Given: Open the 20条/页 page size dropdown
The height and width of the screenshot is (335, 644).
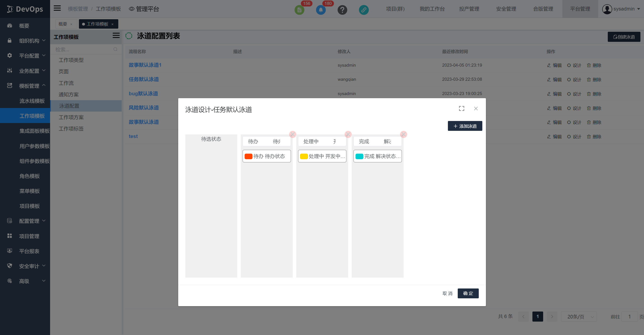Looking at the screenshot, I should (x=579, y=316).
